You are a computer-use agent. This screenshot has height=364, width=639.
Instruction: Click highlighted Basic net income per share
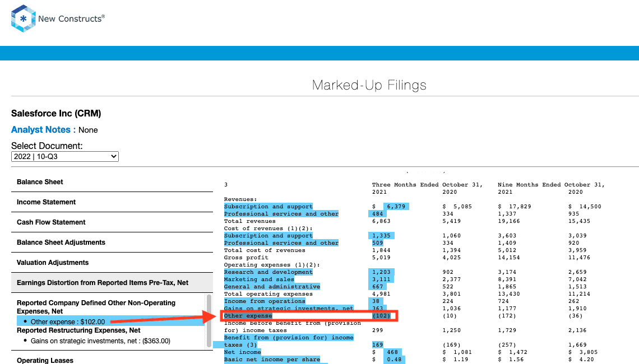coord(272,360)
